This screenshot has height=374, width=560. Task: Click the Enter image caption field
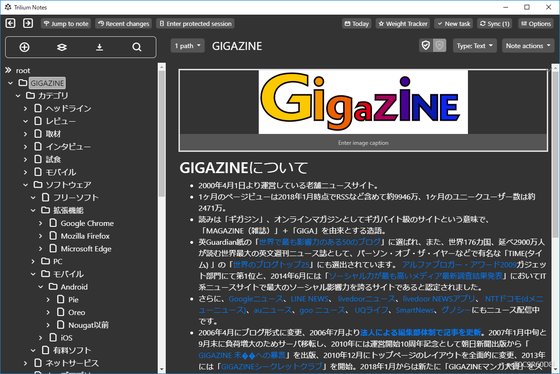tap(363, 143)
